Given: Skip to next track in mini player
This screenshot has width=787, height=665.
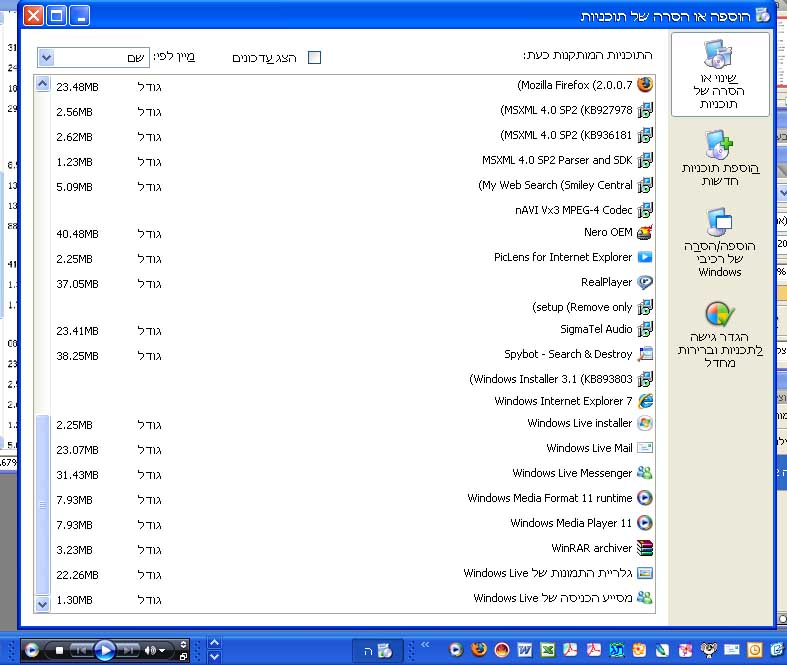Looking at the screenshot, I should click(x=127, y=651).
